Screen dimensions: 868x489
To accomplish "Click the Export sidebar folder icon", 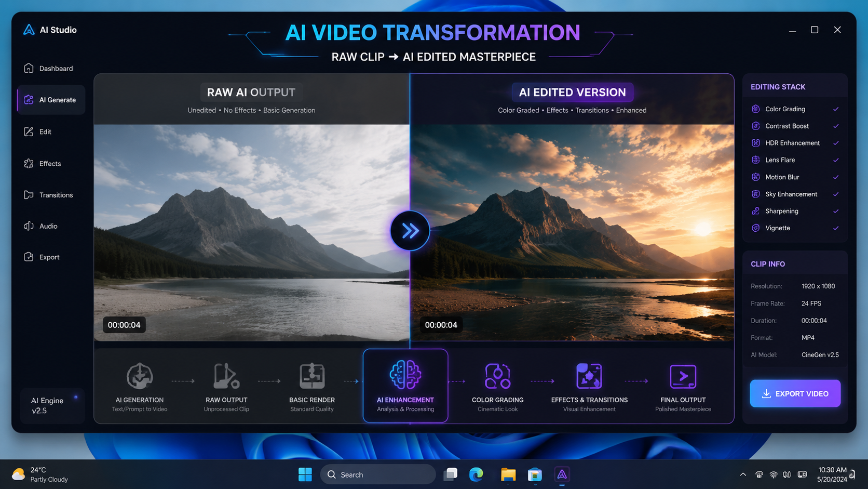I will pos(29,257).
